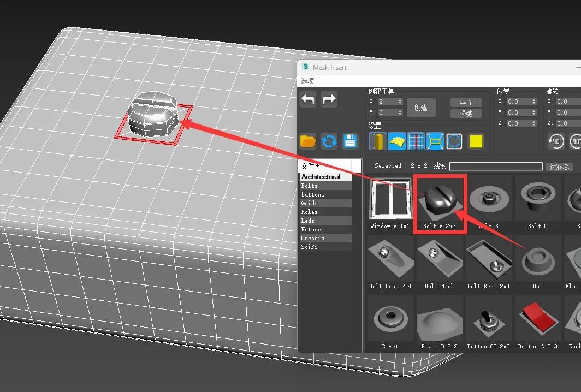Click the undo arrow icon
The width and height of the screenshot is (581, 392).
309,99
